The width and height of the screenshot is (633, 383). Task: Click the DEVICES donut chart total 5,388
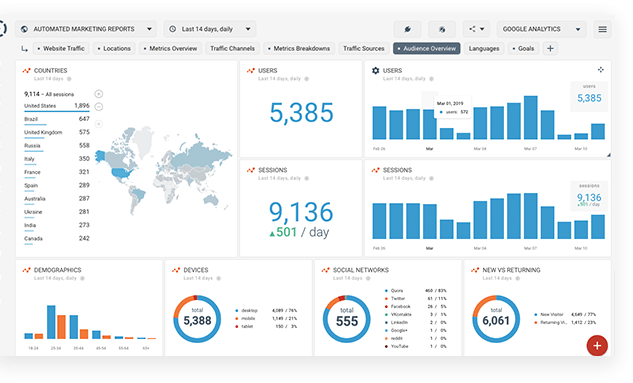point(197,319)
